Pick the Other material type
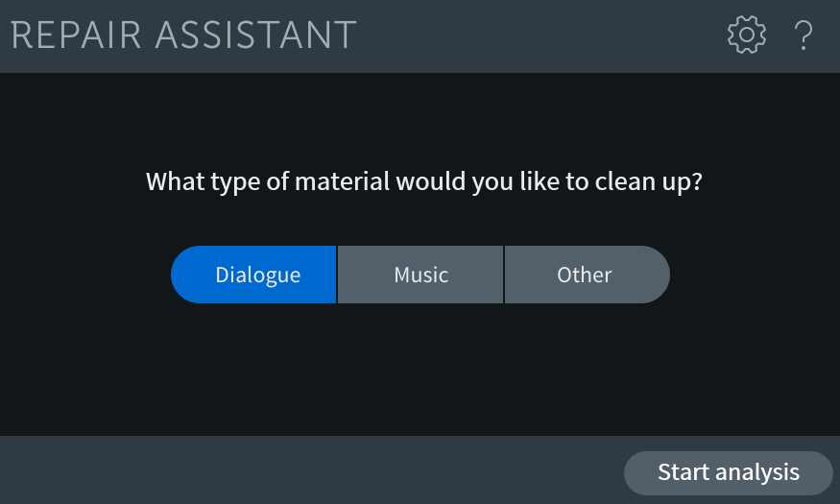The height and width of the screenshot is (504, 840). pos(588,275)
